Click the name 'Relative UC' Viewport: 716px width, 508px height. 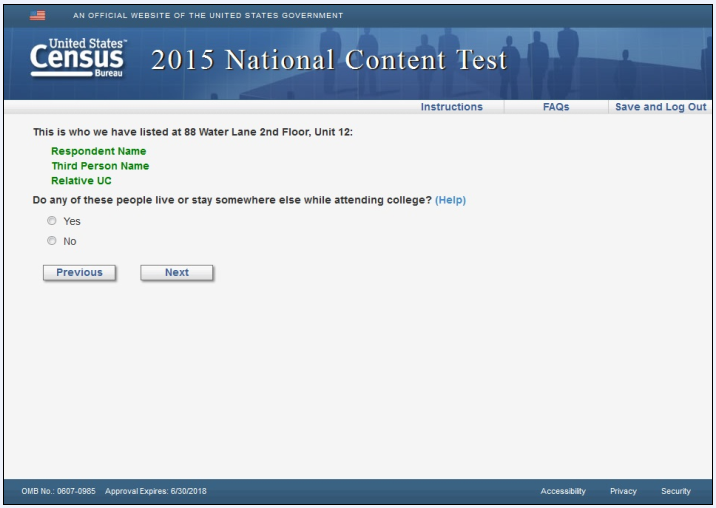pyautogui.click(x=81, y=181)
